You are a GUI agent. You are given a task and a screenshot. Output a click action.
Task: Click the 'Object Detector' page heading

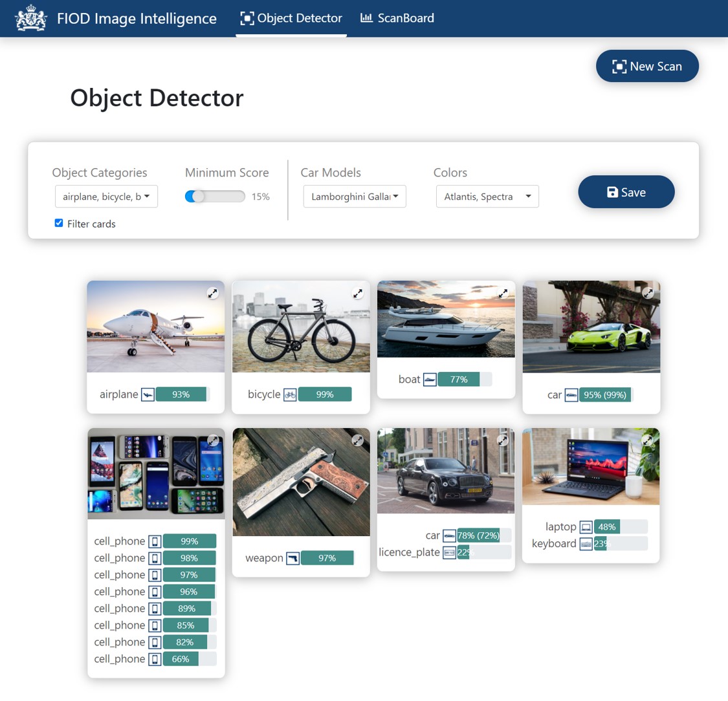157,98
